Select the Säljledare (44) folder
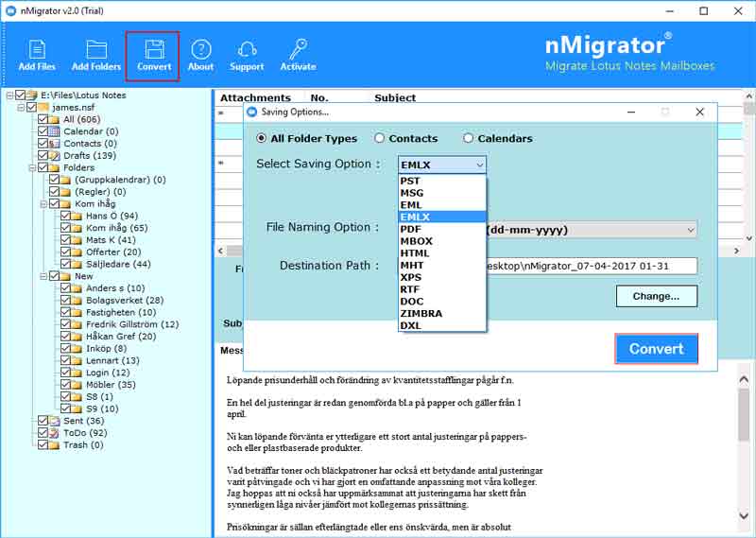Image resolution: width=756 pixels, height=538 pixels. (x=118, y=264)
